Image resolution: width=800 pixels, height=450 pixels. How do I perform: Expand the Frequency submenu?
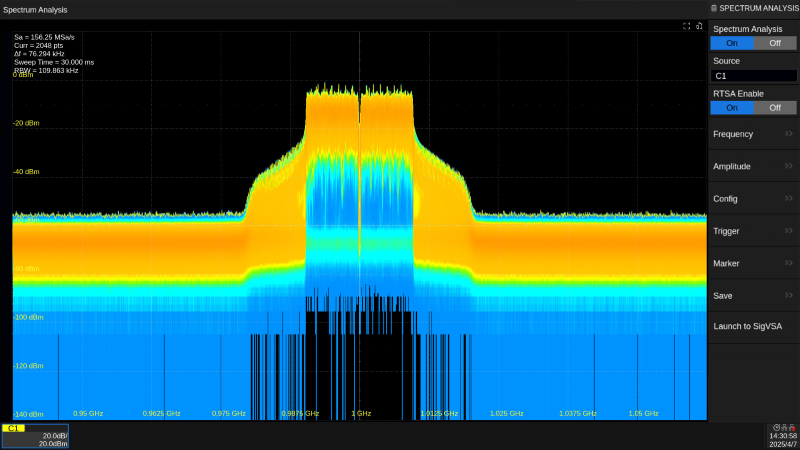pos(754,133)
